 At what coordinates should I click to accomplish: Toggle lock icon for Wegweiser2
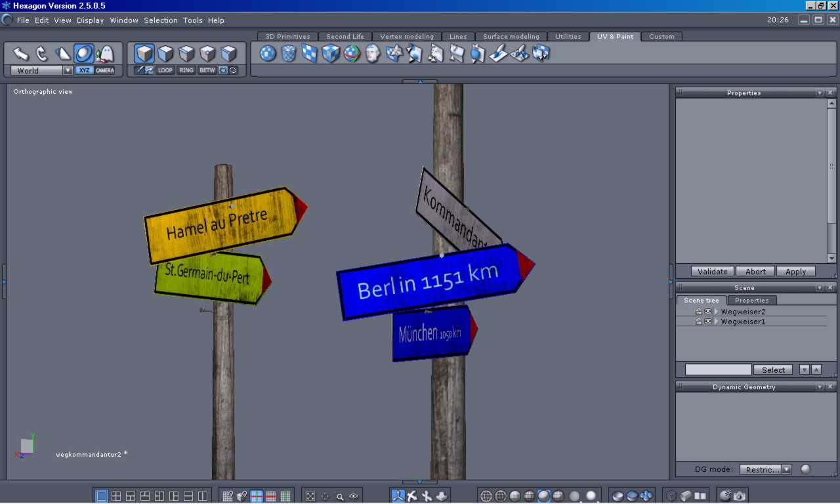699,312
